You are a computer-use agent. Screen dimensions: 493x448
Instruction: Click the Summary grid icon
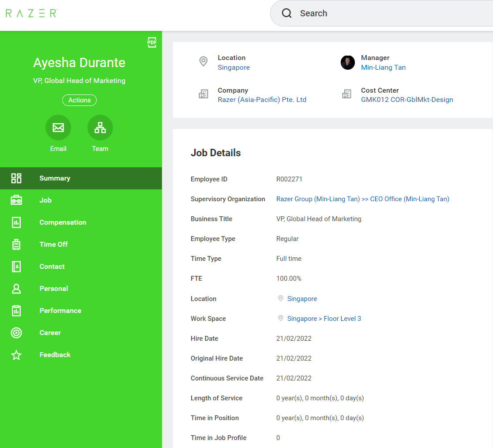[x=16, y=178]
